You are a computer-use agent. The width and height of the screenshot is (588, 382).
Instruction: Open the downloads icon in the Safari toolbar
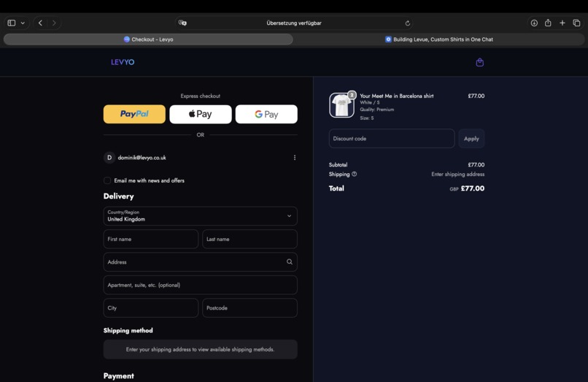pyautogui.click(x=534, y=23)
